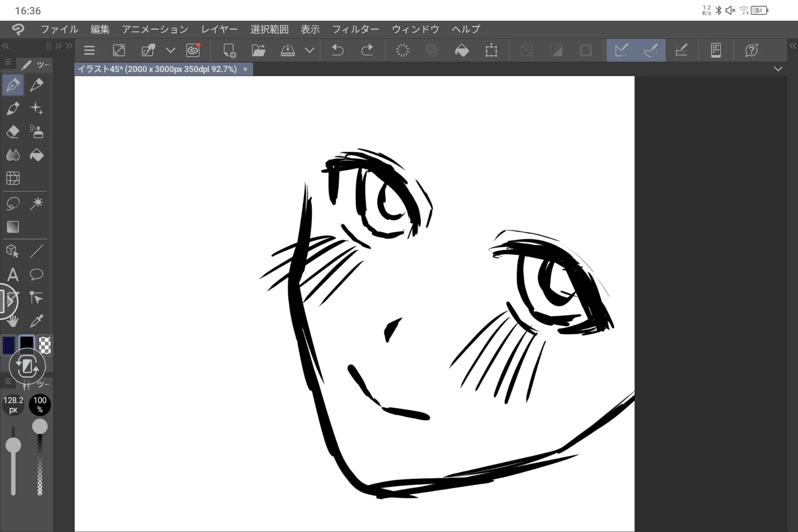The height and width of the screenshot is (532, 798).
Task: Expand the canvas tab list chevron
Action: 778,69
